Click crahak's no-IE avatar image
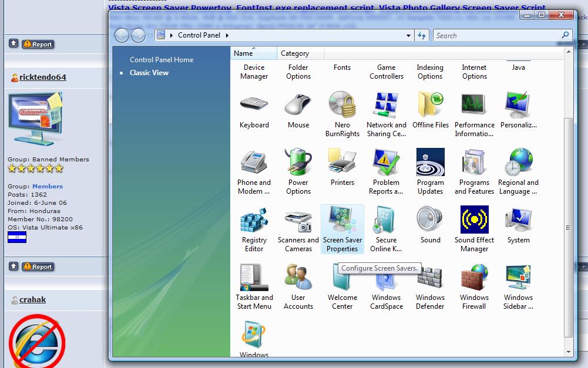This screenshot has height=368, width=588. click(37, 342)
